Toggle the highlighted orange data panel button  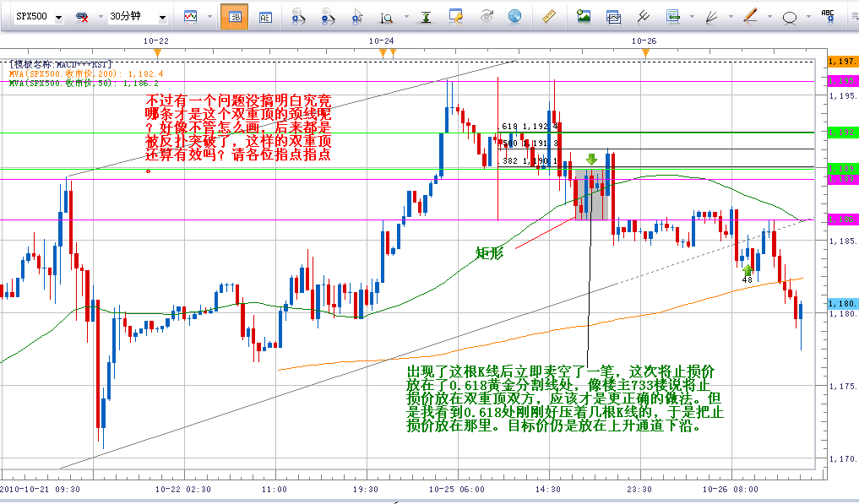[235, 16]
